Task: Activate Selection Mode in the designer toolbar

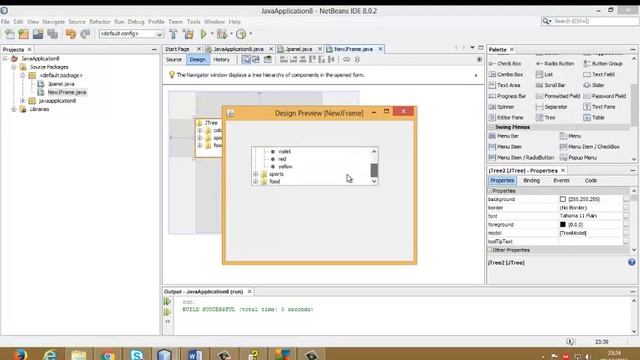Action: point(246,60)
